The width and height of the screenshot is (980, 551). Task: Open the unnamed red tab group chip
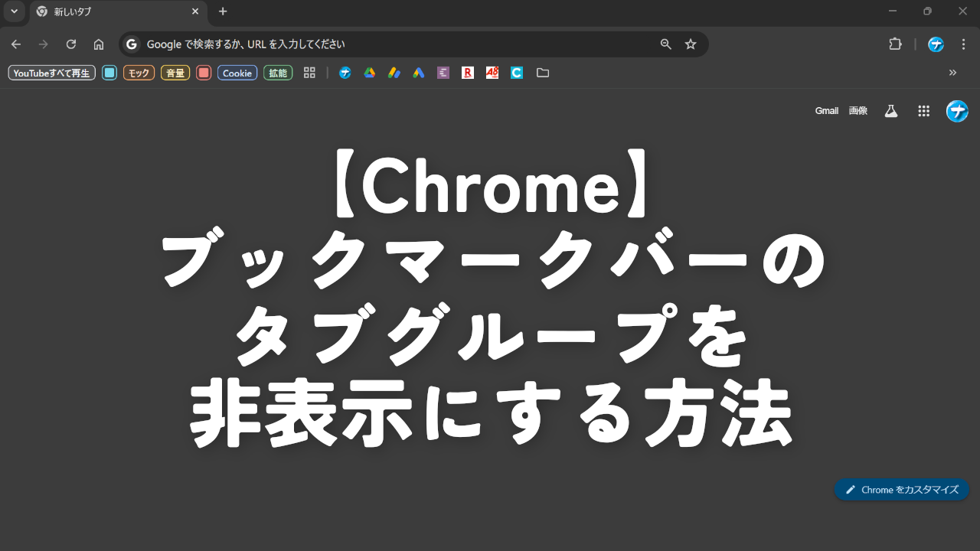(x=204, y=73)
